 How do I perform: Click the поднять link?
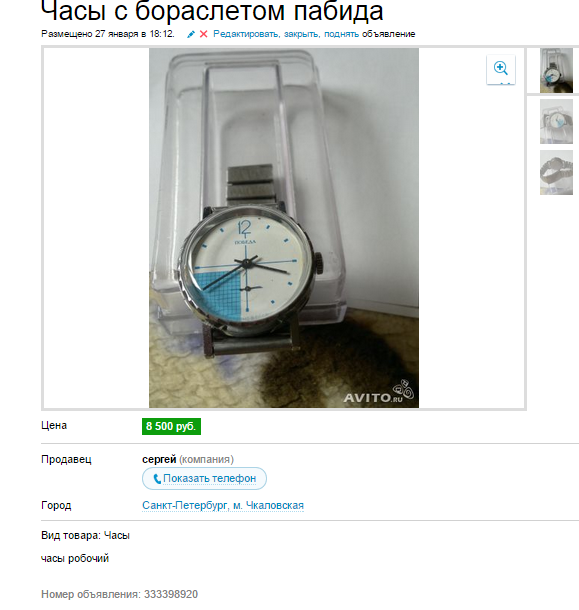pyautogui.click(x=342, y=34)
